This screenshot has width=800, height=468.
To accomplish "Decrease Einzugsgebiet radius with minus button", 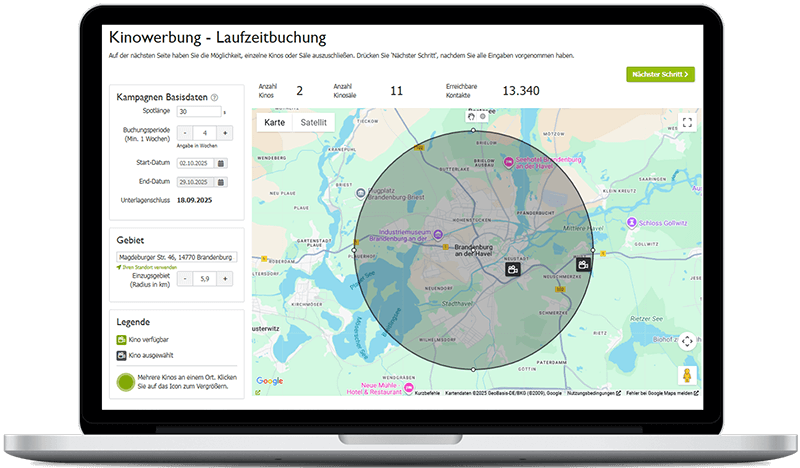I will [x=184, y=279].
